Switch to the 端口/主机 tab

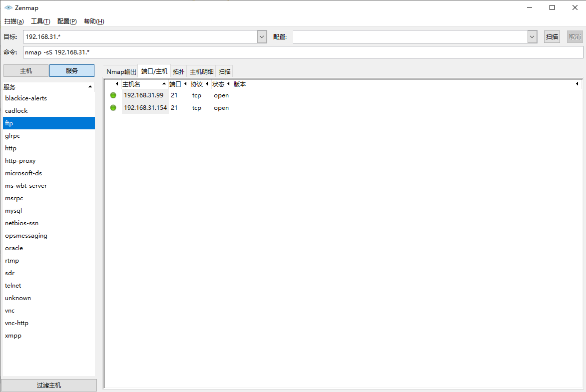154,71
